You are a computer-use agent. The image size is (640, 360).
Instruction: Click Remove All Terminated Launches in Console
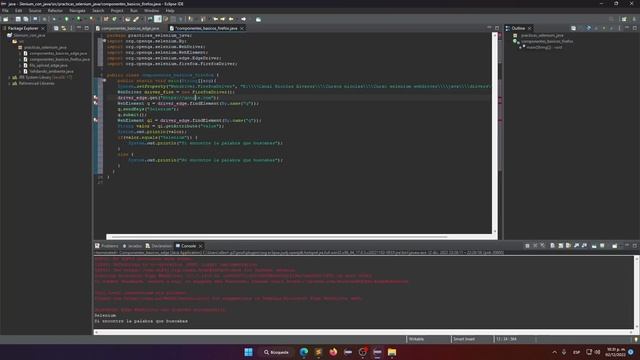click(543, 246)
